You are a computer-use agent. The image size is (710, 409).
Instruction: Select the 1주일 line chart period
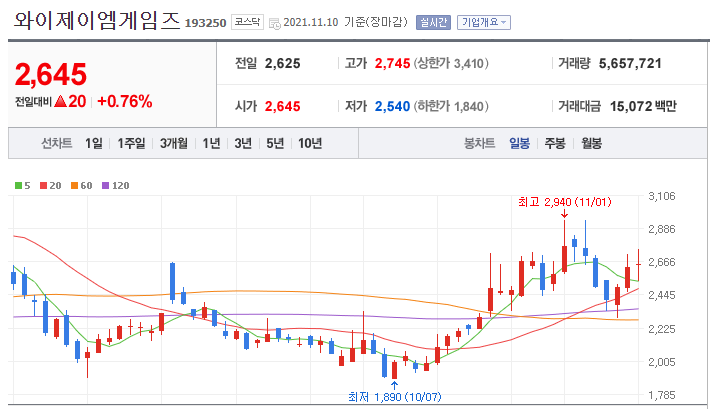point(131,144)
